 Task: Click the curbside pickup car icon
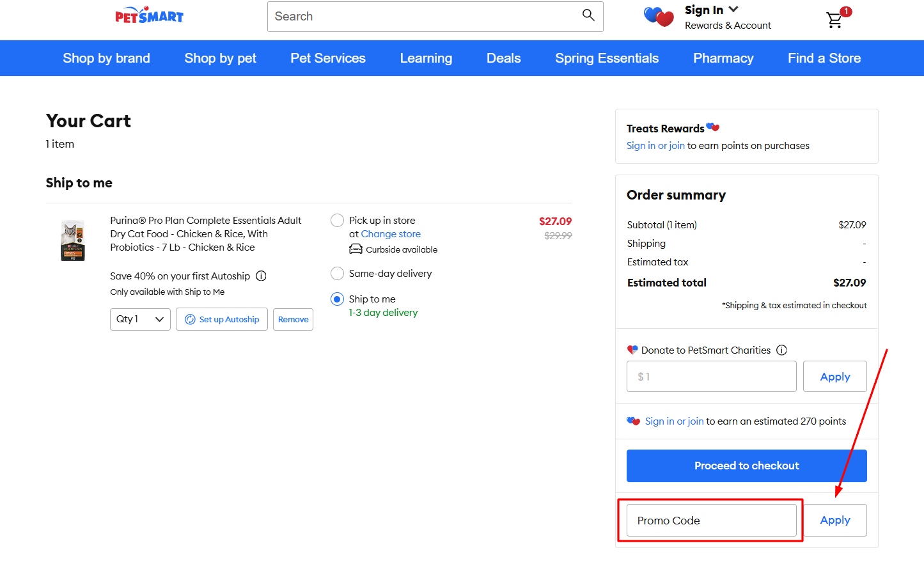[356, 249]
